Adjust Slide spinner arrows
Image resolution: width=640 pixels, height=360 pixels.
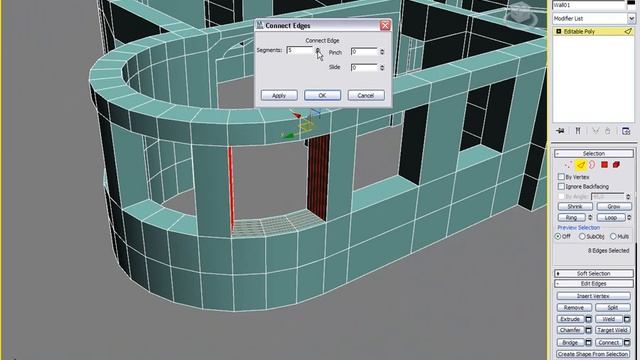tap(382, 67)
